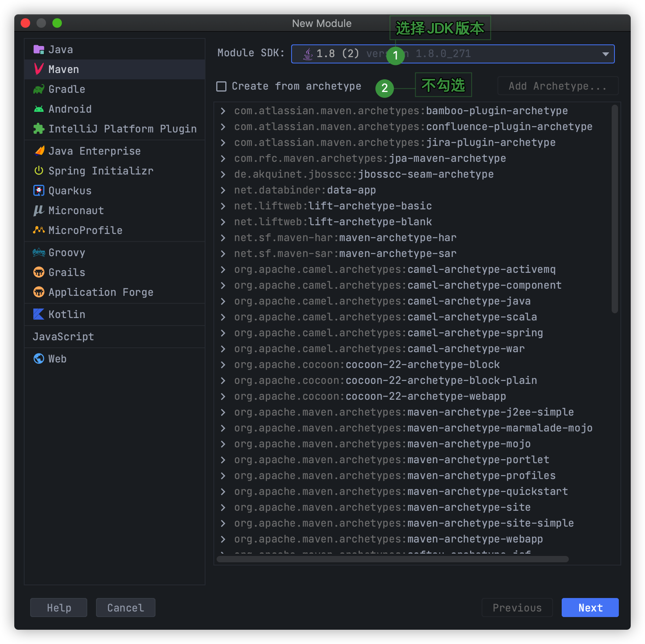645x644 pixels.
Task: Click Add Archetype... button
Action: (x=558, y=86)
